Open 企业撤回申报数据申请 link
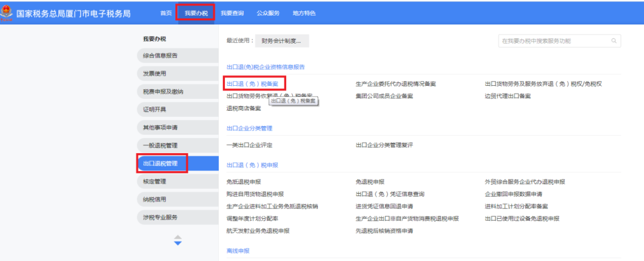 point(513,194)
